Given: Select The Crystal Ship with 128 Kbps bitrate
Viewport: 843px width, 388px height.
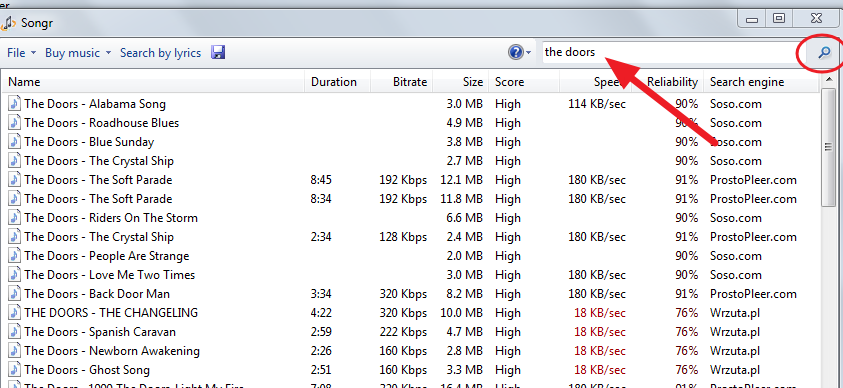Looking at the screenshot, I should point(411,237).
